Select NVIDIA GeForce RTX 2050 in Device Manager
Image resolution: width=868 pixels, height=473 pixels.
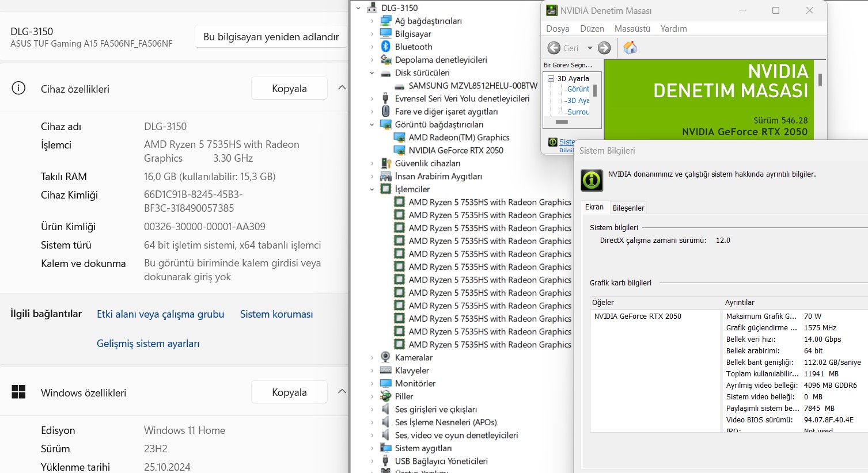(x=456, y=150)
